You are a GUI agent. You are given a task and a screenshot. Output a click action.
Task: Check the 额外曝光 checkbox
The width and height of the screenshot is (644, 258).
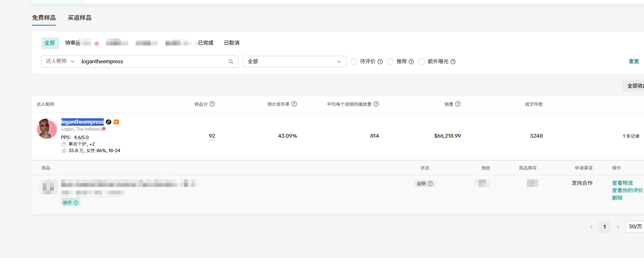pyautogui.click(x=422, y=62)
